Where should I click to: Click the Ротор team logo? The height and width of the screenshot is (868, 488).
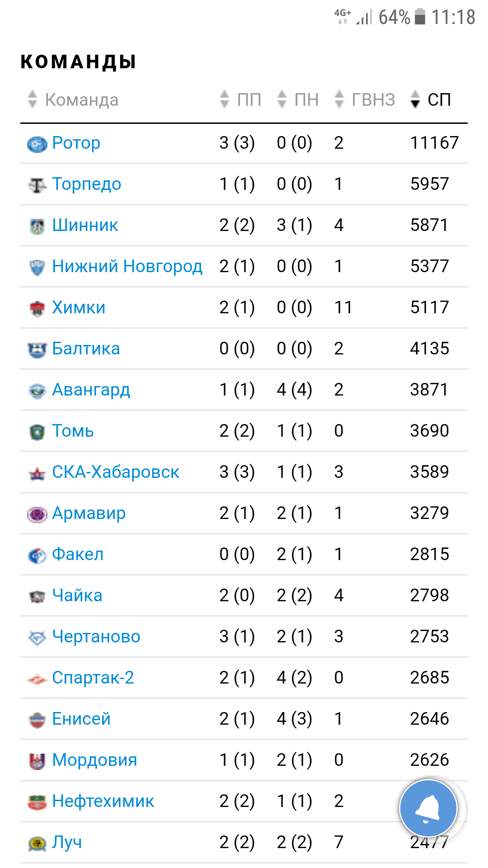pyautogui.click(x=37, y=144)
